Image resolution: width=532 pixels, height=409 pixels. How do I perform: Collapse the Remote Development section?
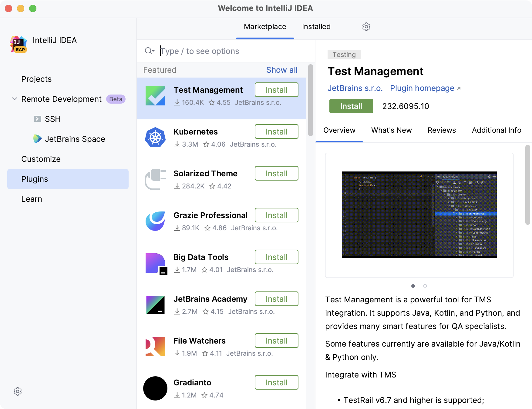[x=14, y=99]
